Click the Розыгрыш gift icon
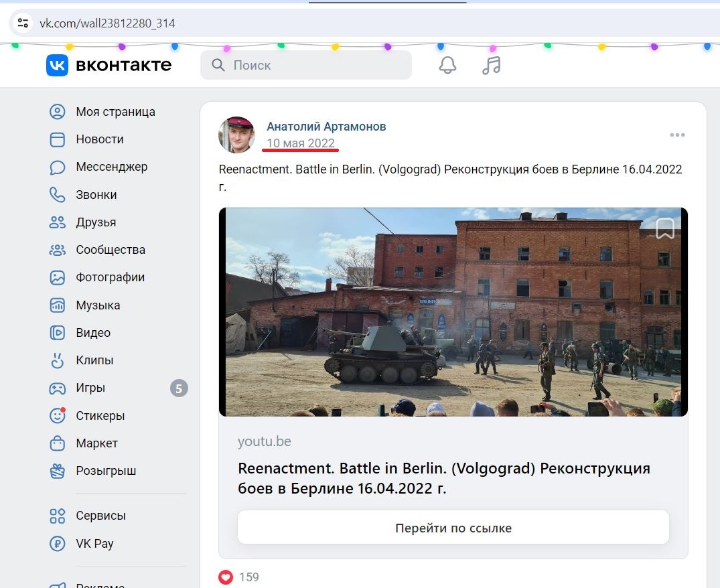Screen dimensions: 720x588 pyautogui.click(x=58, y=471)
